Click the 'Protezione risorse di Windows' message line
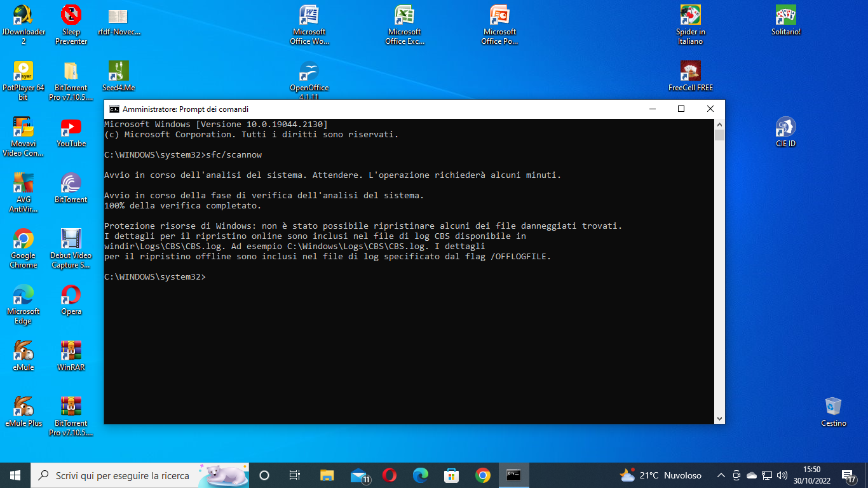 click(x=363, y=226)
